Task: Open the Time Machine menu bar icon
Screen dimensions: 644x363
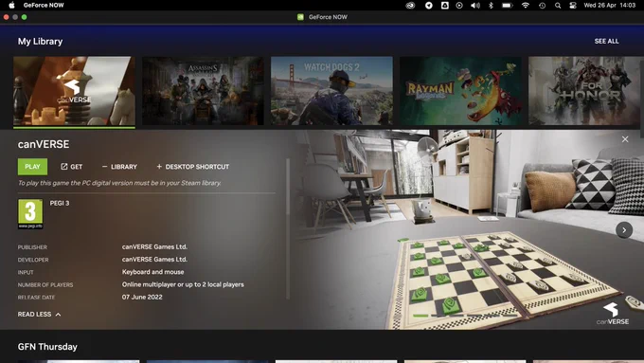Action: (x=542, y=6)
